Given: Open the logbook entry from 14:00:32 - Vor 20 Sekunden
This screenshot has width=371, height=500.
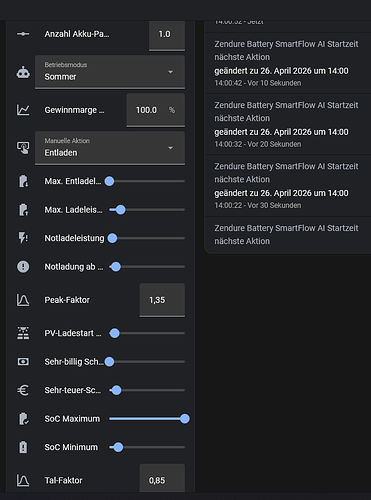Looking at the screenshot, I should tap(287, 124).
